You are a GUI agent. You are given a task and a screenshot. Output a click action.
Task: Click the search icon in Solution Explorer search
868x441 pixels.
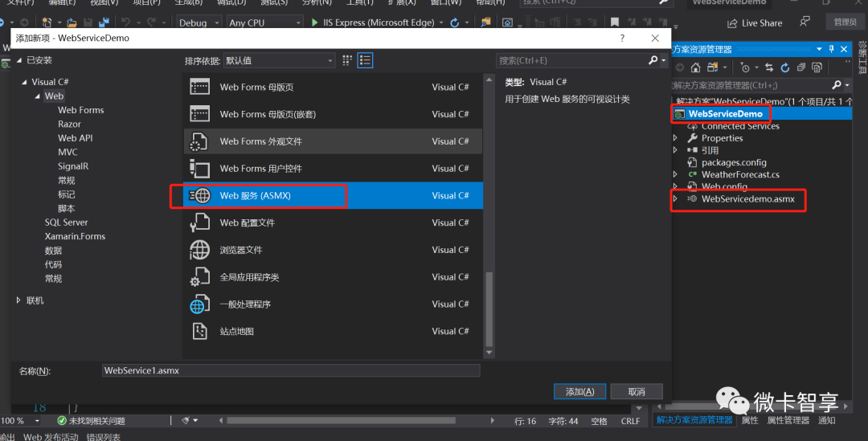pyautogui.click(x=837, y=84)
